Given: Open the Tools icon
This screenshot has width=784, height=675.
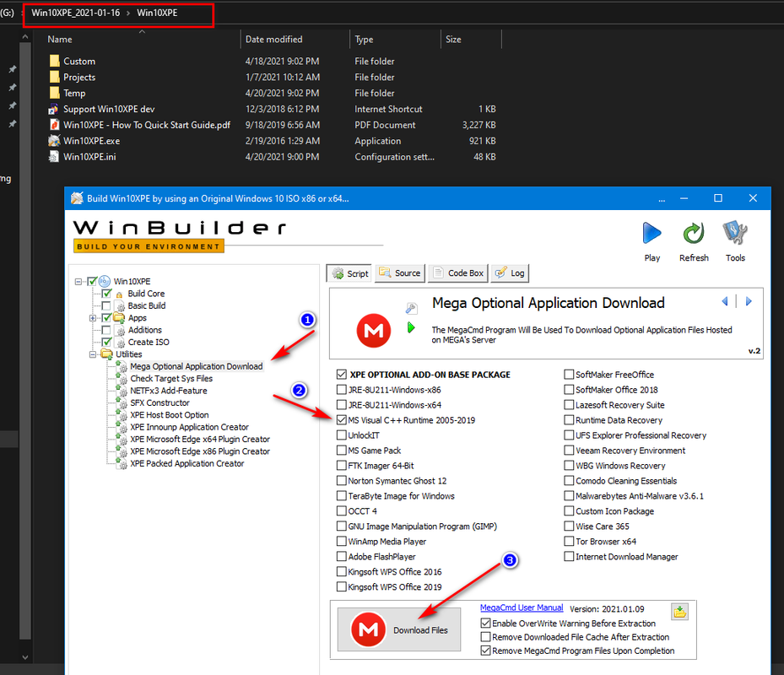Looking at the screenshot, I should (735, 233).
